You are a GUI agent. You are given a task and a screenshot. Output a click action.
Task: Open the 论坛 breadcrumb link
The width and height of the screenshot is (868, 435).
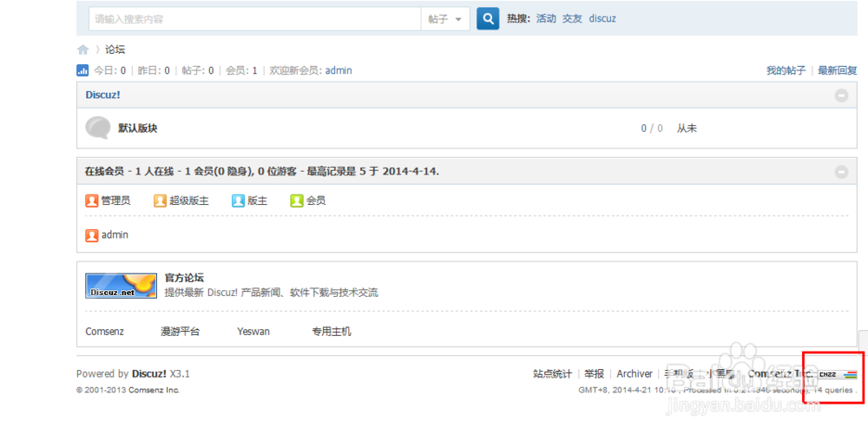click(115, 49)
